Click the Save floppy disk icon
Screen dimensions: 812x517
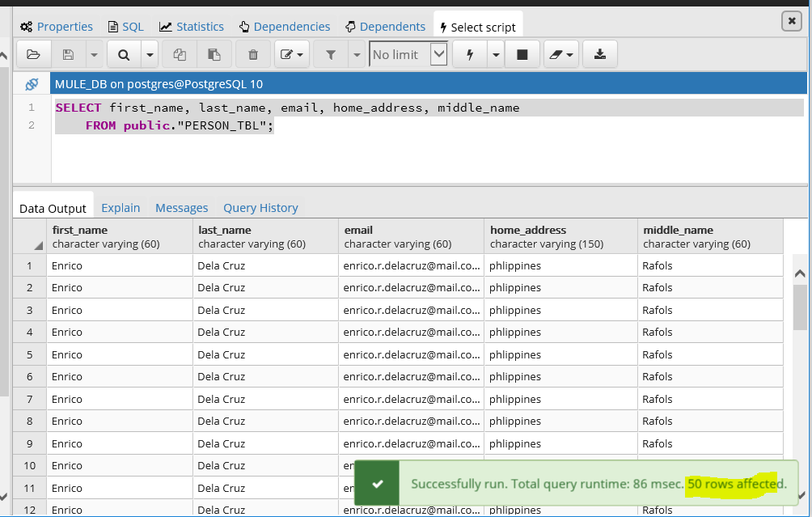click(69, 55)
